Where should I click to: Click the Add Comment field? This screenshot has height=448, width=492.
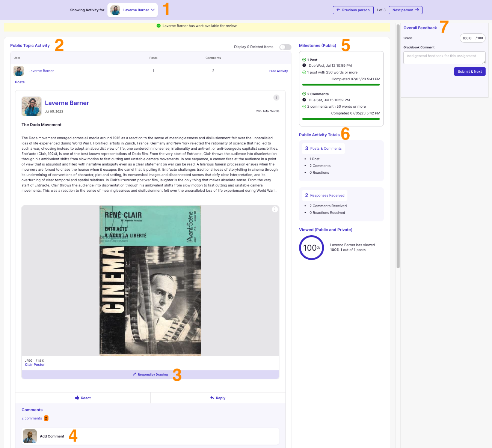[150, 436]
